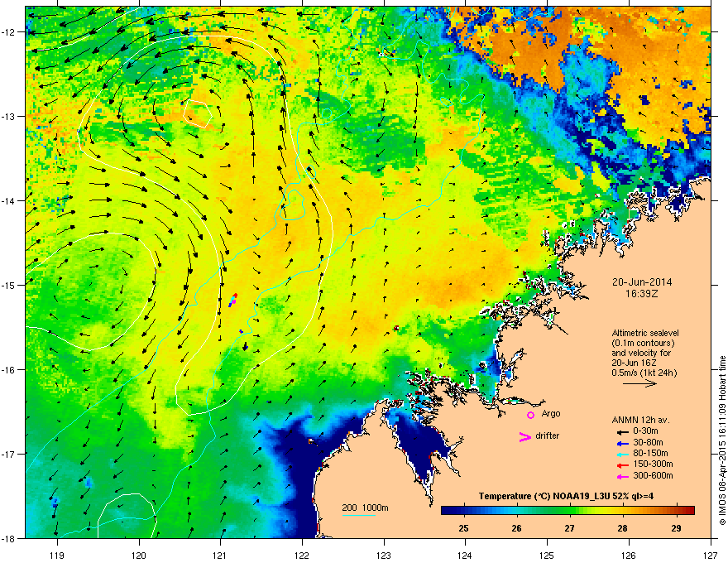Click the 0.5m/s velocity scale arrow
Image resolution: width=728 pixels, height=563 pixels.
point(639,383)
